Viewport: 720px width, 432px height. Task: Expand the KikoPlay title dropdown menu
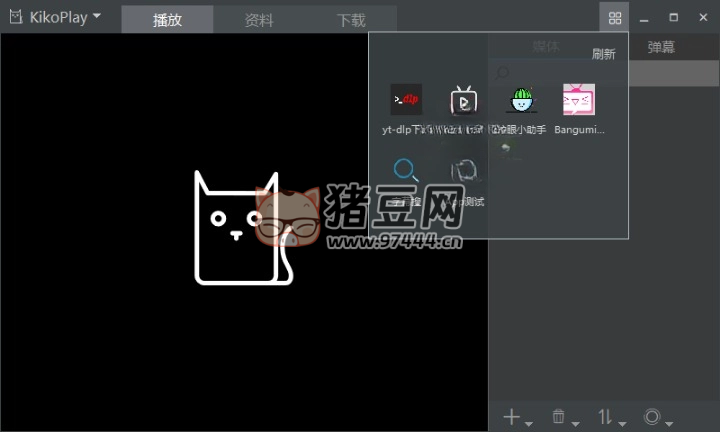tap(96, 17)
